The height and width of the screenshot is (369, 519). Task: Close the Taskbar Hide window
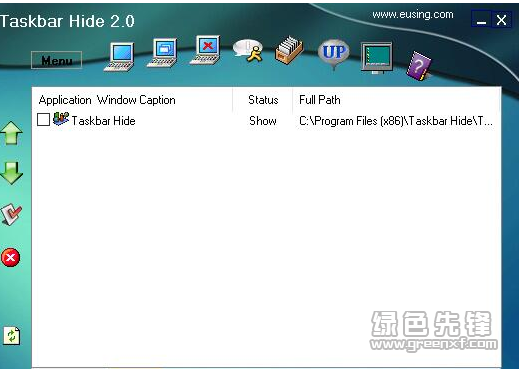click(501, 20)
